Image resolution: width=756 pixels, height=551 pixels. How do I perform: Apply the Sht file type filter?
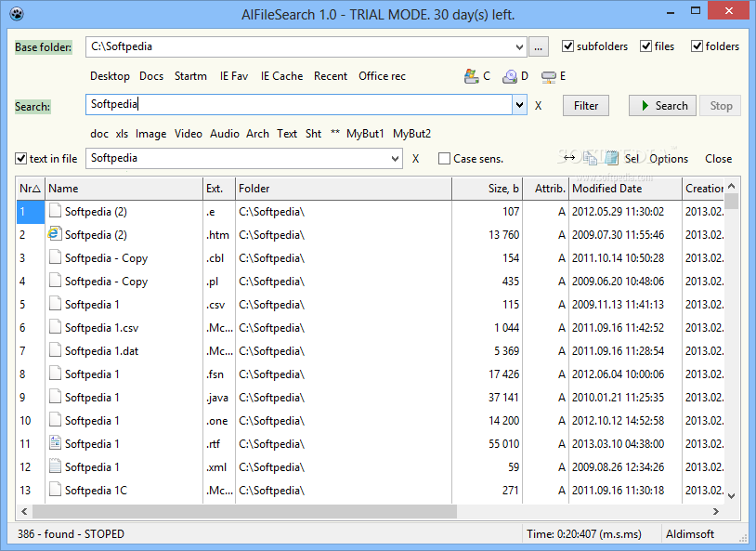313,134
